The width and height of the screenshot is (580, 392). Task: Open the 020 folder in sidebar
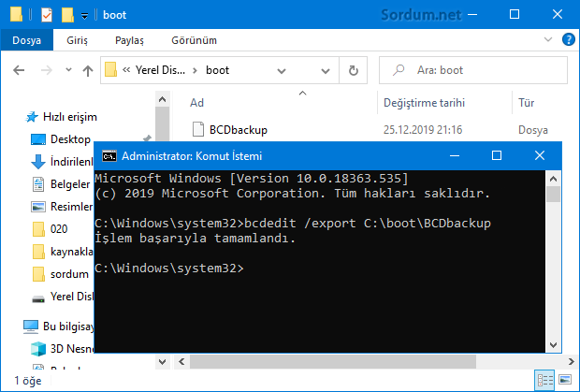tap(59, 229)
